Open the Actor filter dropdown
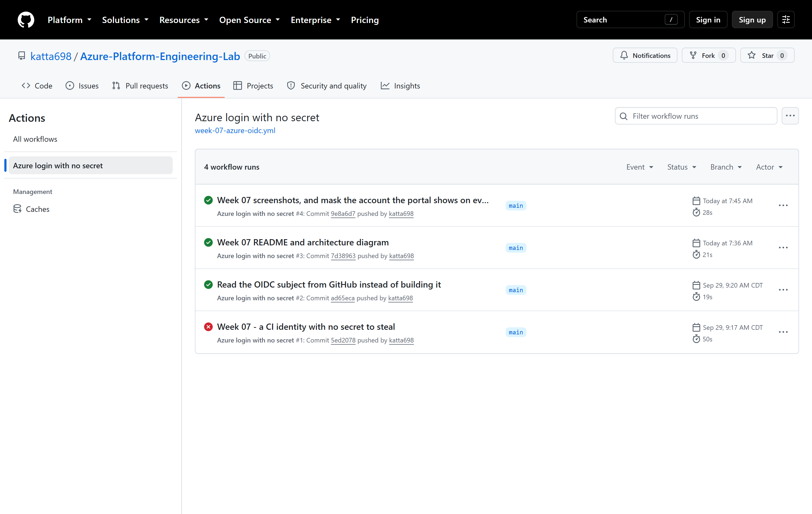The image size is (812, 514). [769, 167]
